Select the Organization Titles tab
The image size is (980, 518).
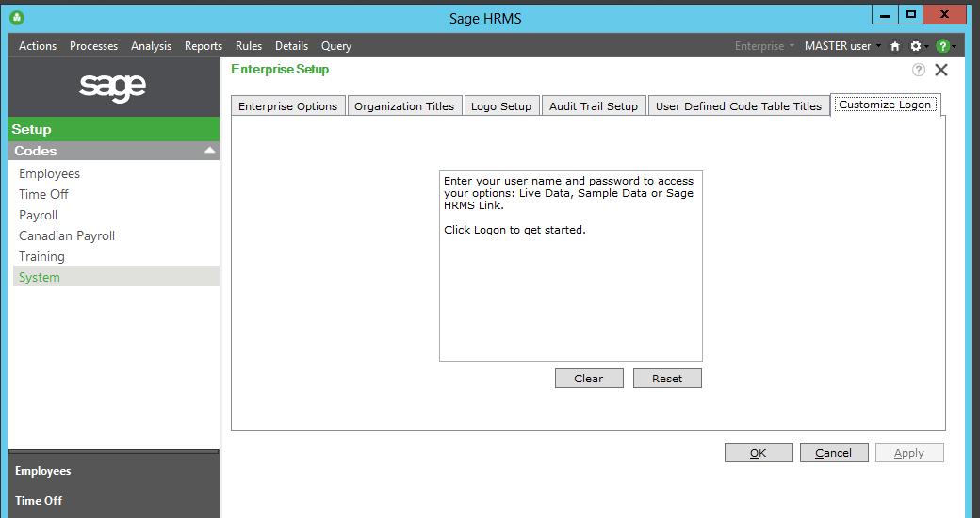click(404, 106)
